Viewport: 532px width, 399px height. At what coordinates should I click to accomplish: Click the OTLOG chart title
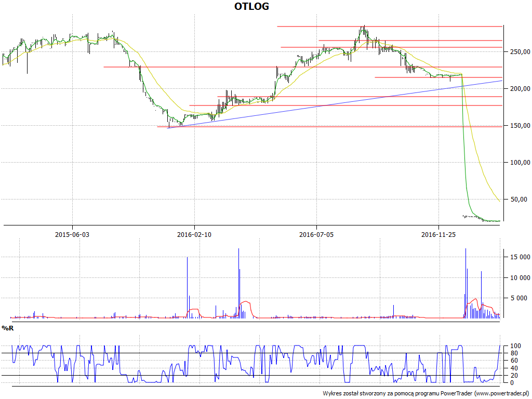251,6
